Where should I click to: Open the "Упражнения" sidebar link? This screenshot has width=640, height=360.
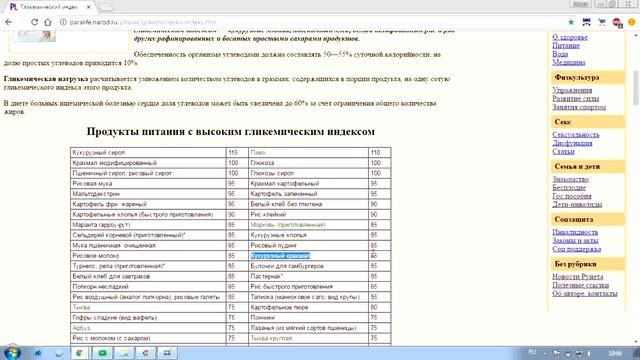tap(572, 90)
